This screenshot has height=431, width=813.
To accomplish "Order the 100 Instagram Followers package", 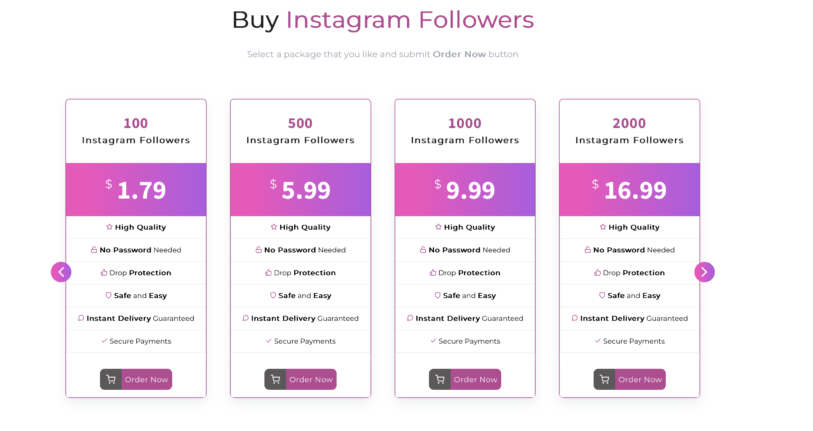I will pos(136,379).
